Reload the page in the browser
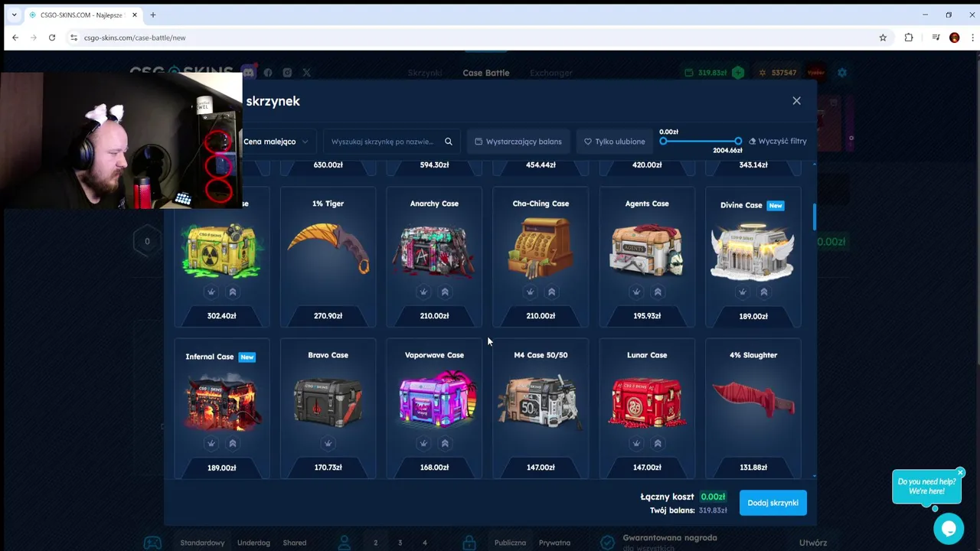Viewport: 980px width, 551px height. tap(52, 37)
